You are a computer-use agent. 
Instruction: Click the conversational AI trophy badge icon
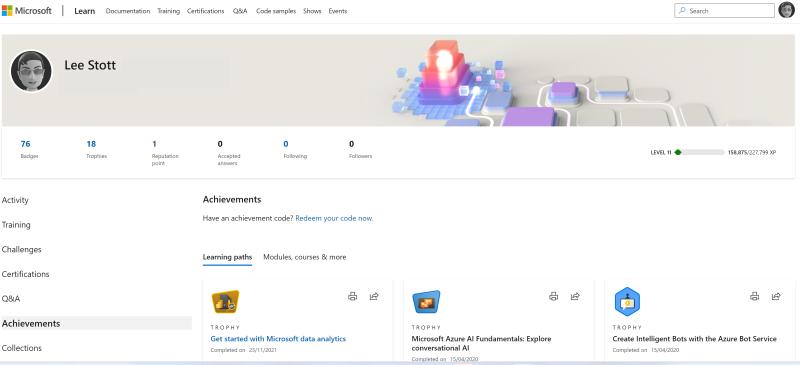coord(426,302)
